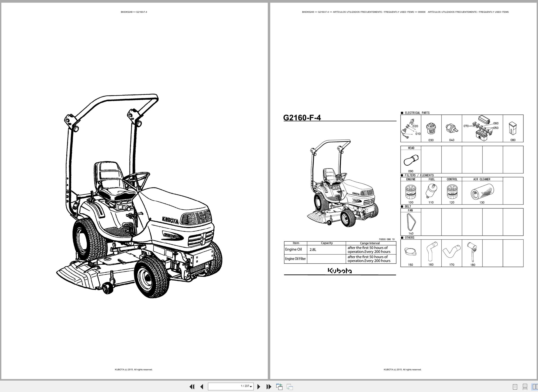
Task: Click the large tractor drawing on left page
Action: [139, 196]
